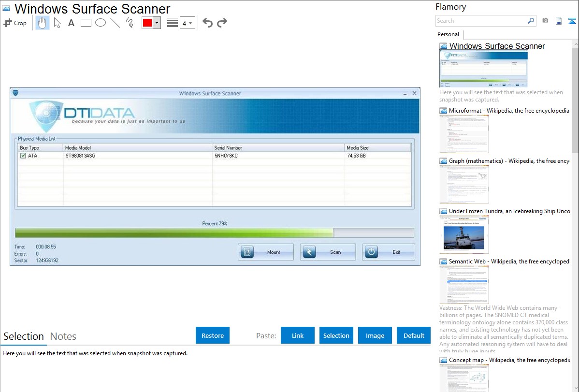The image size is (579, 392).
Task: Select the Crop tool
Action: click(15, 23)
